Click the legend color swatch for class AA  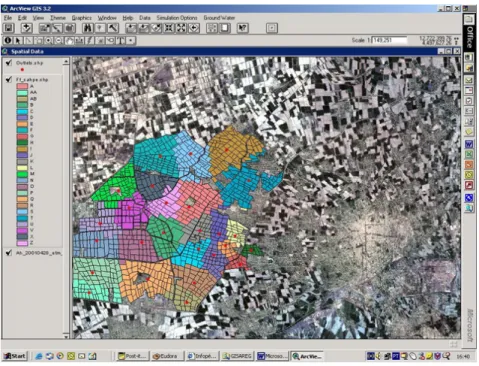(22, 92)
